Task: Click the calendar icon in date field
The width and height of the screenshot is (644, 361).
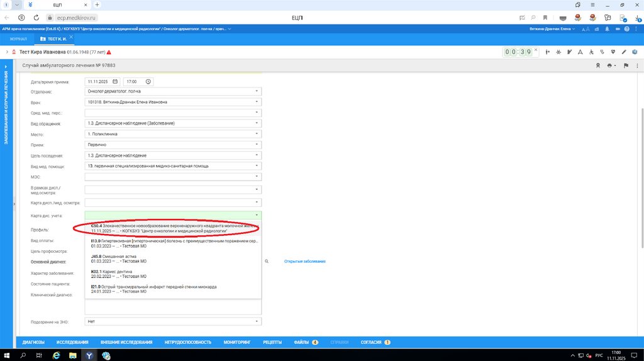Action: pyautogui.click(x=115, y=81)
